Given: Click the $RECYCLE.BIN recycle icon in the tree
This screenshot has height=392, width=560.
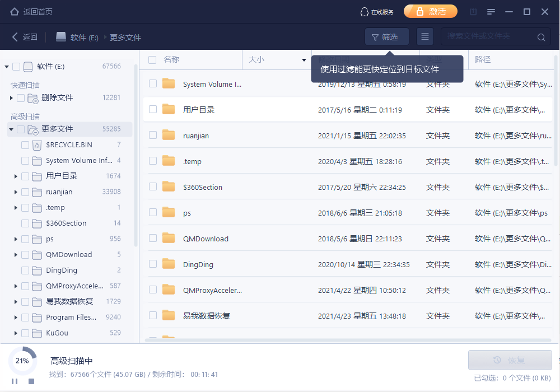Looking at the screenshot, I should (37, 145).
